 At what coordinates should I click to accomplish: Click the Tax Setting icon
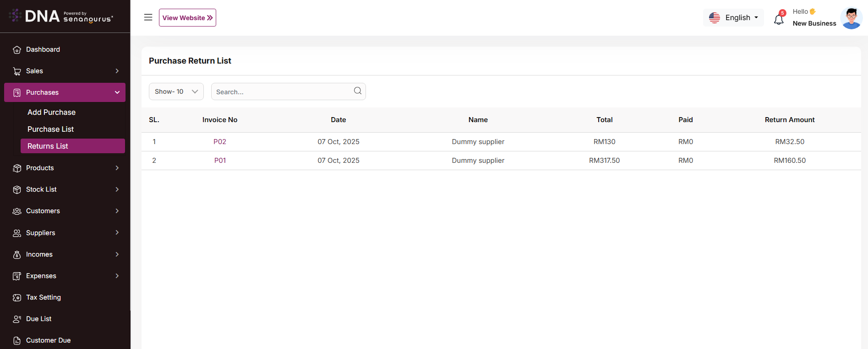17,298
